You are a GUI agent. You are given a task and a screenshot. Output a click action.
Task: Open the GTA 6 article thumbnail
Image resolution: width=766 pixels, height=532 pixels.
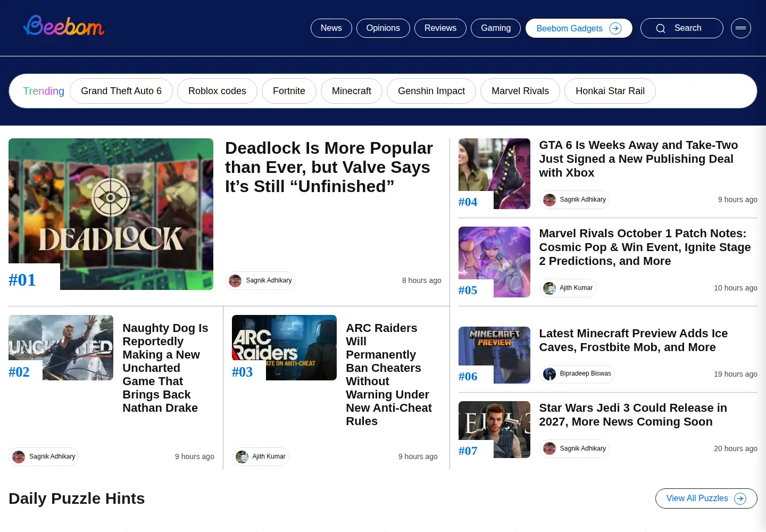click(x=494, y=173)
